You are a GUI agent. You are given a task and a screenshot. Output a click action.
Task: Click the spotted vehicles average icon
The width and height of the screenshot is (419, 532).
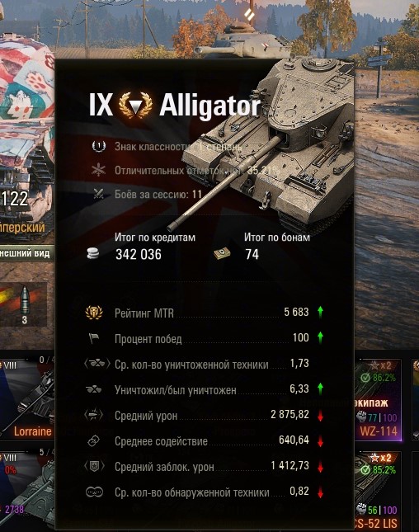click(94, 492)
